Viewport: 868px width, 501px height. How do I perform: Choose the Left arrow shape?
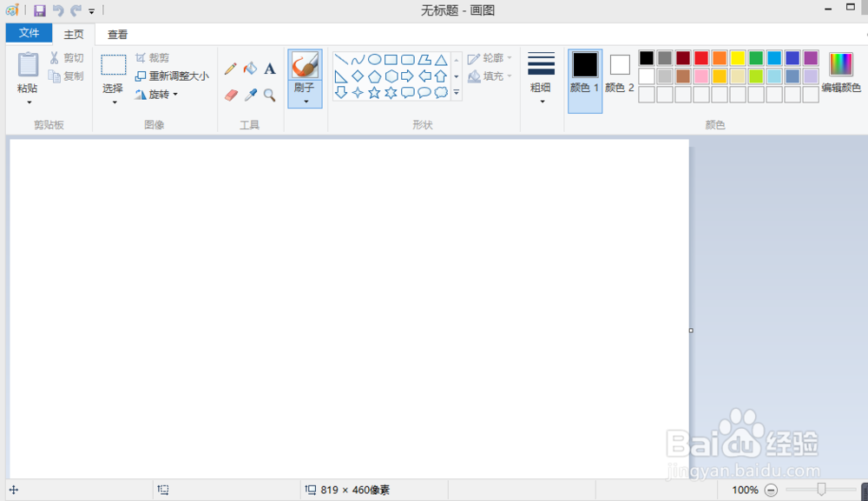[x=424, y=76]
